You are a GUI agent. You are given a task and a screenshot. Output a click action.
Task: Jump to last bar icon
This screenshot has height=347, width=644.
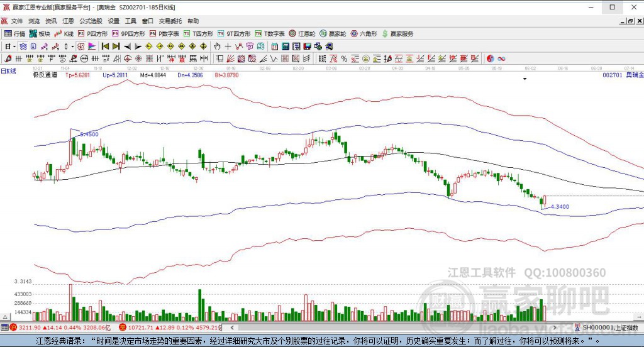(x=116, y=47)
